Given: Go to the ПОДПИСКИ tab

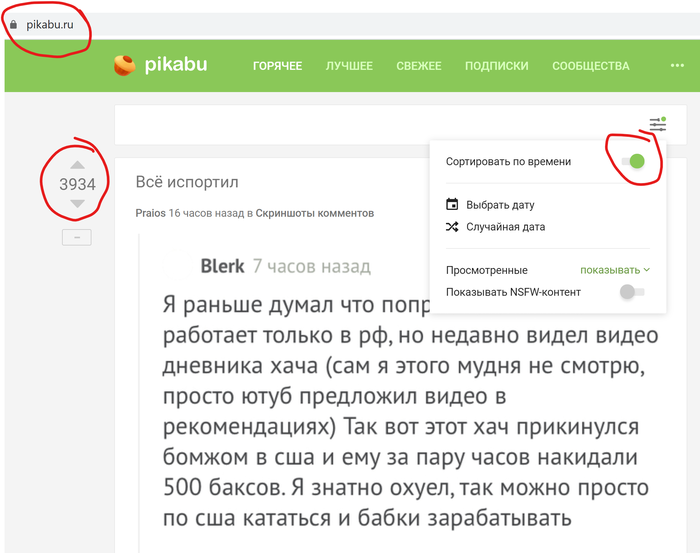Looking at the screenshot, I should [x=496, y=66].
